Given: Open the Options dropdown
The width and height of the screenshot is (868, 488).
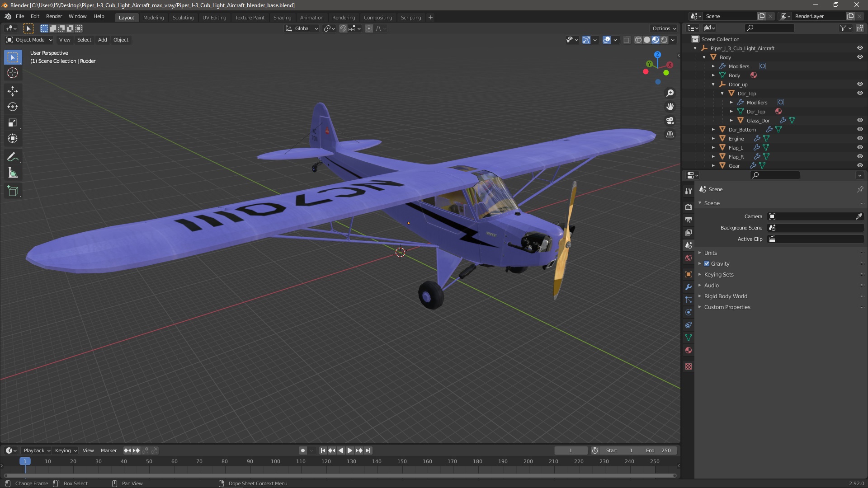Looking at the screenshot, I should [664, 28].
